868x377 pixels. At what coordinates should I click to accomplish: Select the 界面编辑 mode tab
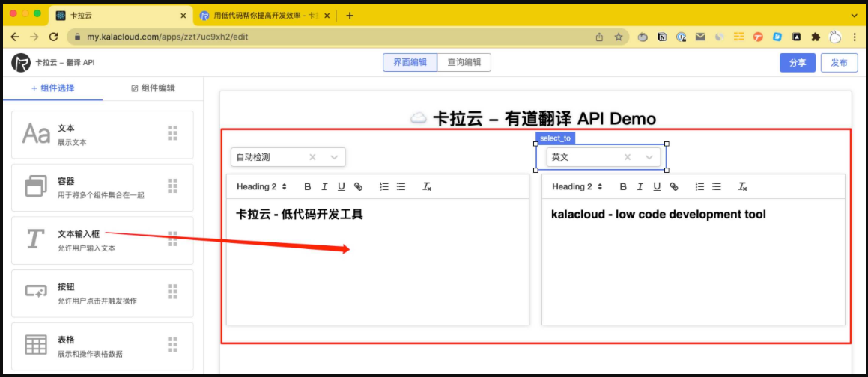410,63
